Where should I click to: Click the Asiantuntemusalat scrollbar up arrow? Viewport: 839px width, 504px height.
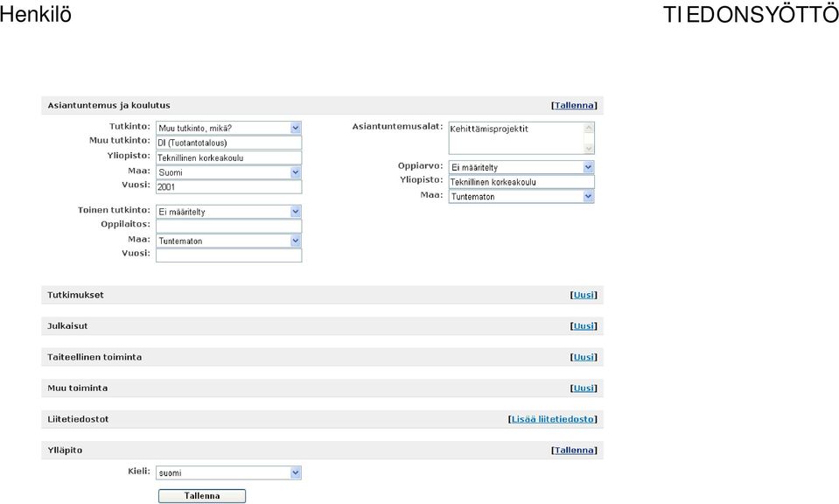tap(589, 128)
